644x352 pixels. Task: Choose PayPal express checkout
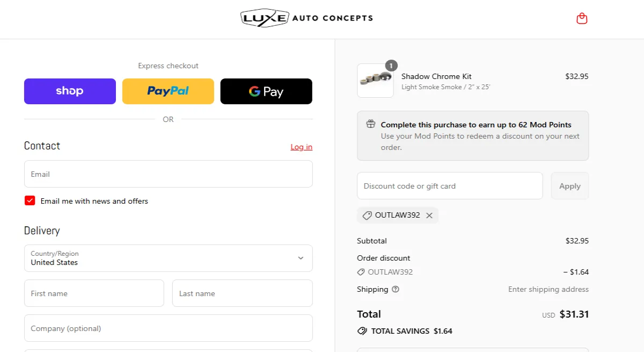[x=168, y=91]
